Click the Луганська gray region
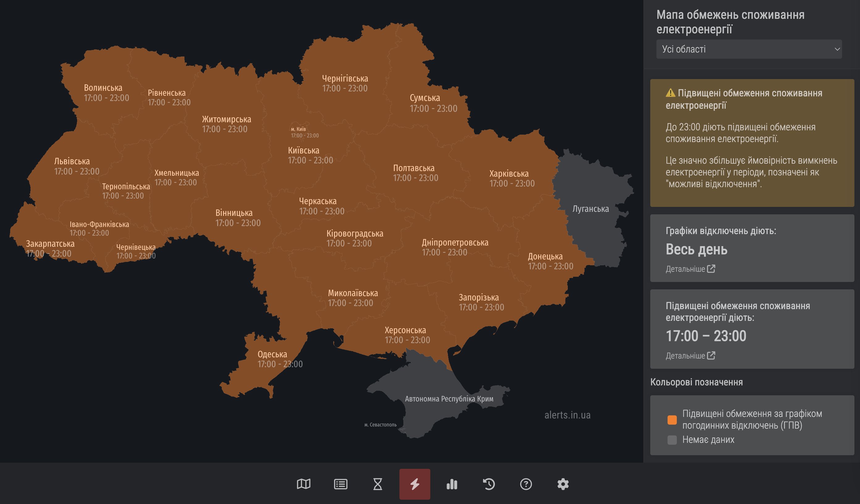Image resolution: width=860 pixels, height=504 pixels. (x=590, y=209)
